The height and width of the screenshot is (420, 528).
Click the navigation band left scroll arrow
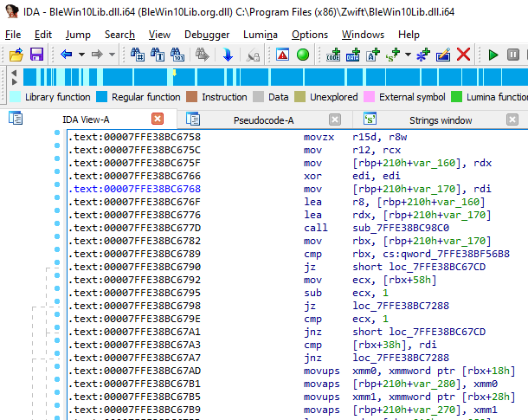(x=14, y=73)
